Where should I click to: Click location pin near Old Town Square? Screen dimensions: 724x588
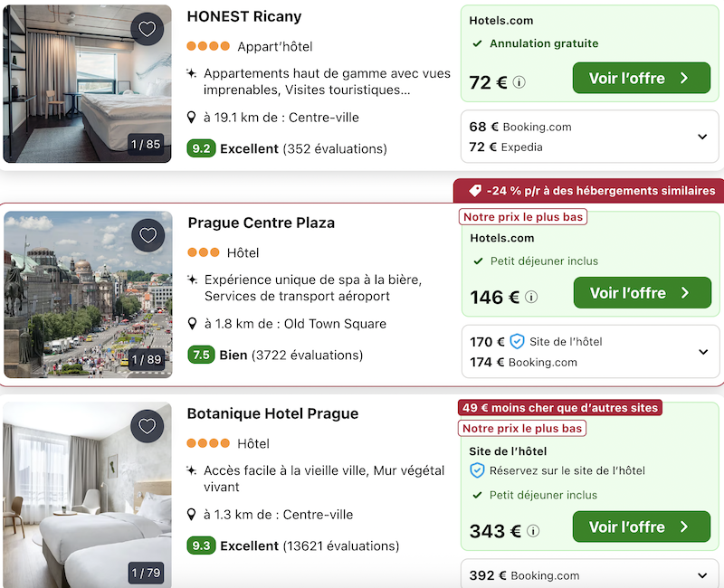pos(192,324)
